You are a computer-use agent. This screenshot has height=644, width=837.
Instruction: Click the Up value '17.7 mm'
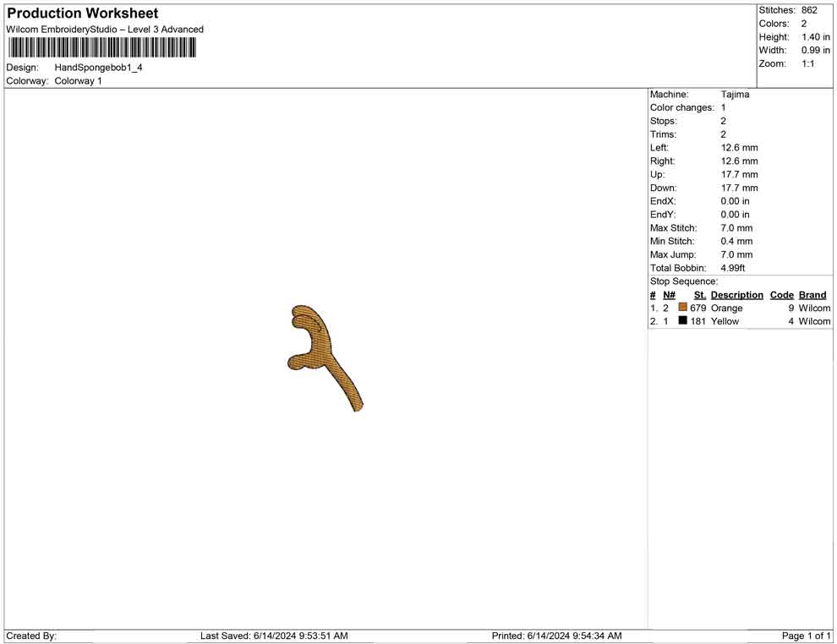click(x=739, y=174)
